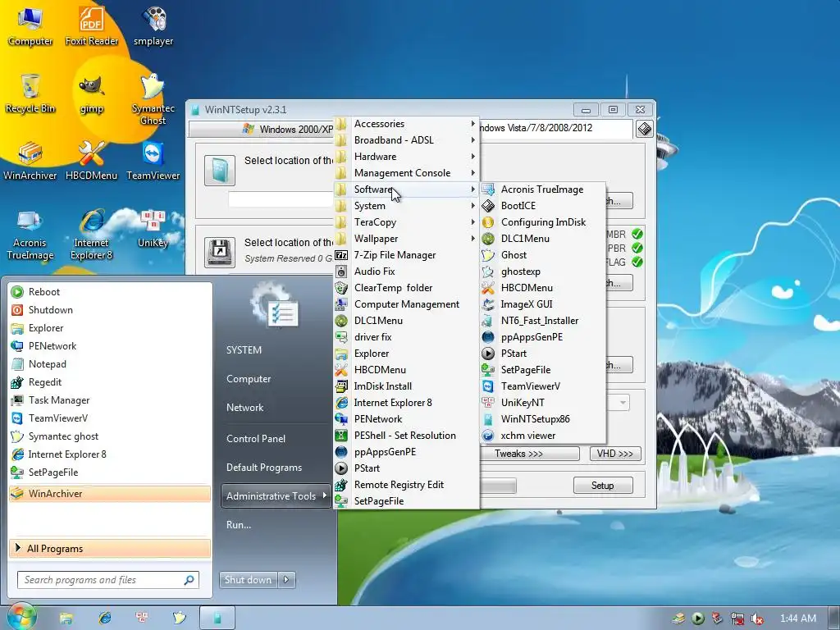Screen dimensions: 840x630
Task: Launch BootICE in Software submenu
Action: (x=542, y=206)
